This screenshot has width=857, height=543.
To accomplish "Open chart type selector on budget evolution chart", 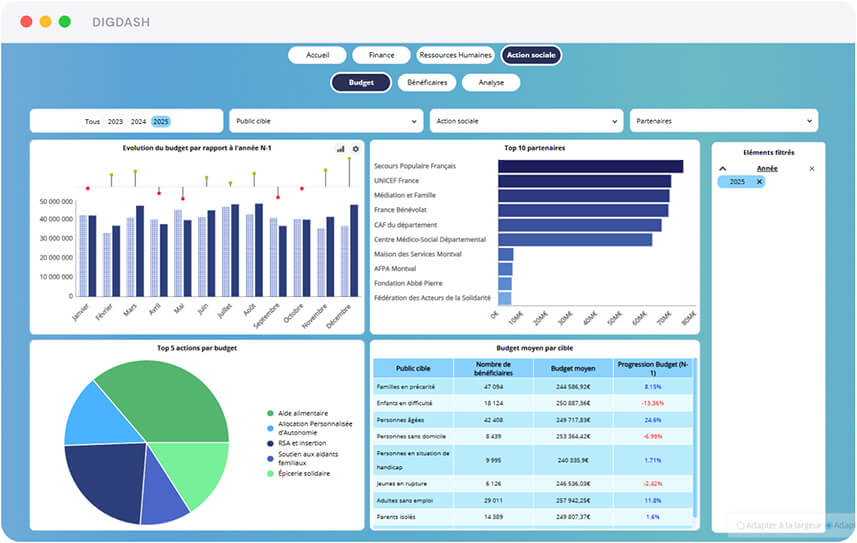I will coord(341,149).
